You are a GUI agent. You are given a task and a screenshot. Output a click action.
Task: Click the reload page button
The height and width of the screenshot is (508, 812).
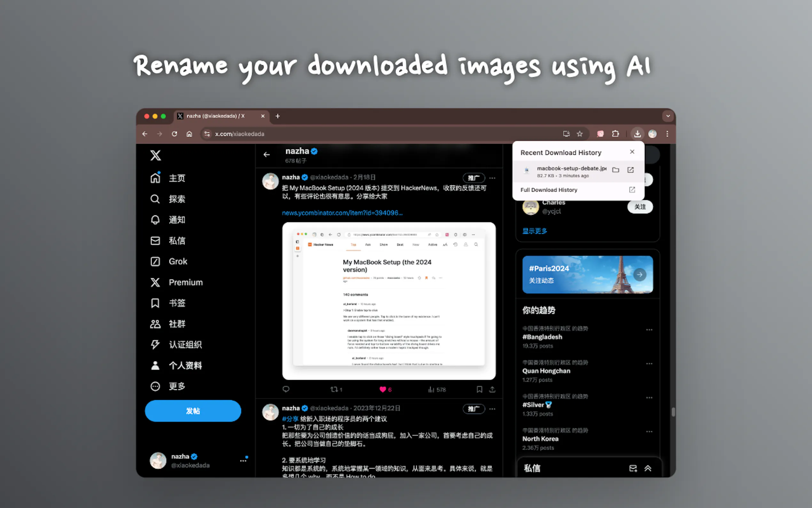pos(174,134)
